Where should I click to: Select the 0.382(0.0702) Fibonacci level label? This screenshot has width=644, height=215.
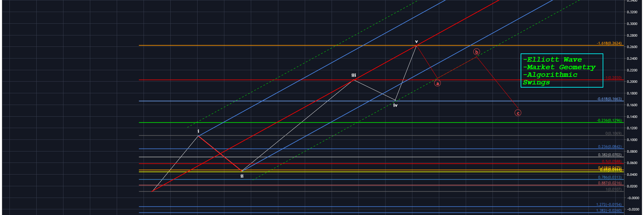pyautogui.click(x=610, y=155)
